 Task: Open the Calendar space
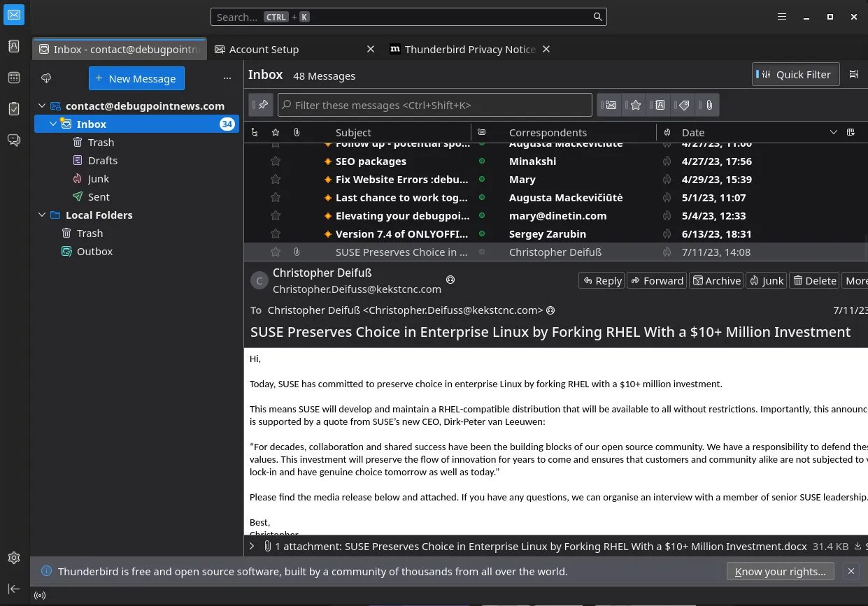coord(14,78)
